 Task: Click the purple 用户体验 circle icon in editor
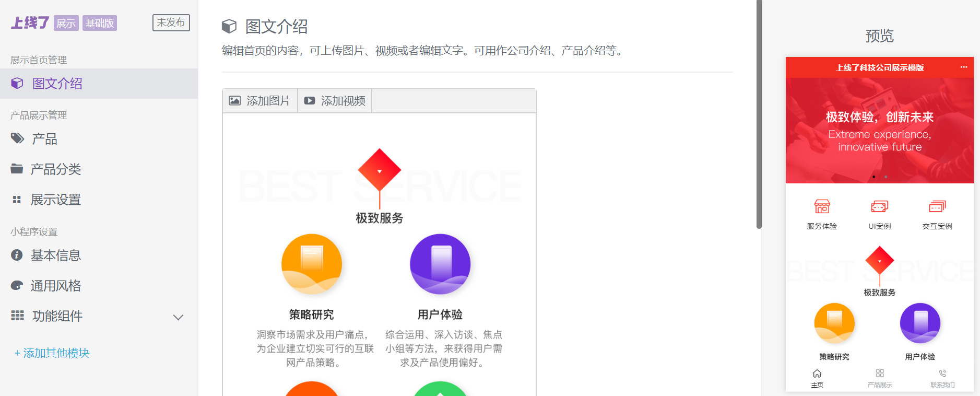(x=440, y=264)
